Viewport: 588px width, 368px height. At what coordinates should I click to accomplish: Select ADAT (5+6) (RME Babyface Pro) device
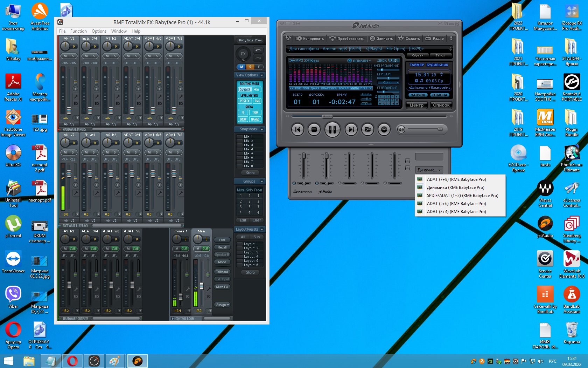456,204
